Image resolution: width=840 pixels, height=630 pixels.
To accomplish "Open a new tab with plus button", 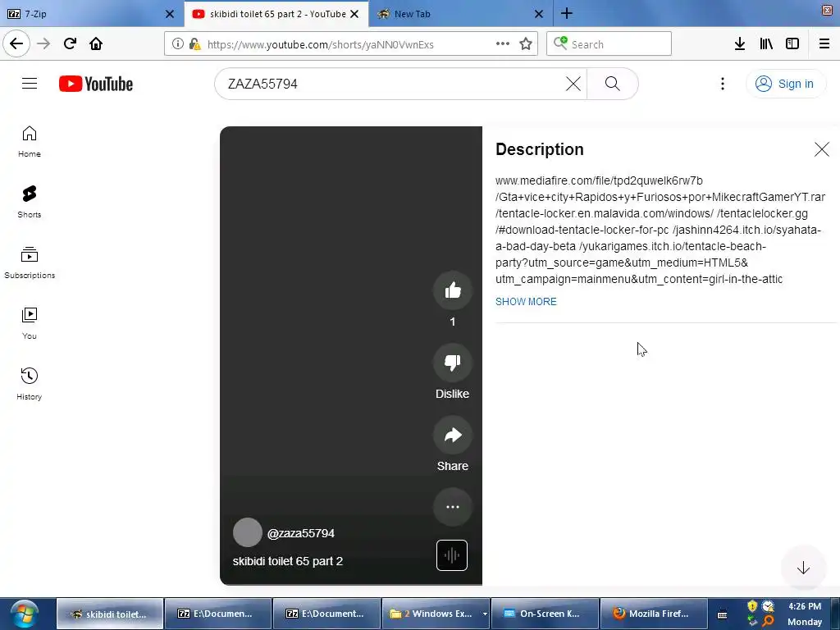I will coord(567,14).
